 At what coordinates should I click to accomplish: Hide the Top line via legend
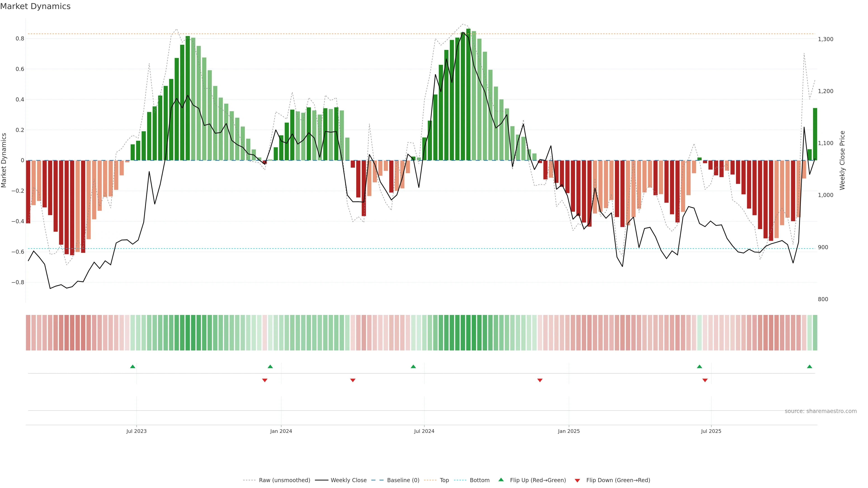coord(444,480)
